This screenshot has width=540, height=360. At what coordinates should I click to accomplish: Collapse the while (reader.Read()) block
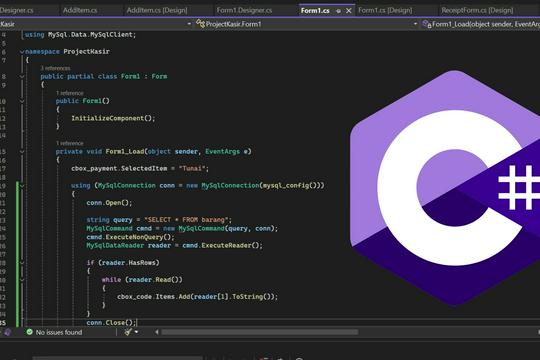[x=22, y=280]
